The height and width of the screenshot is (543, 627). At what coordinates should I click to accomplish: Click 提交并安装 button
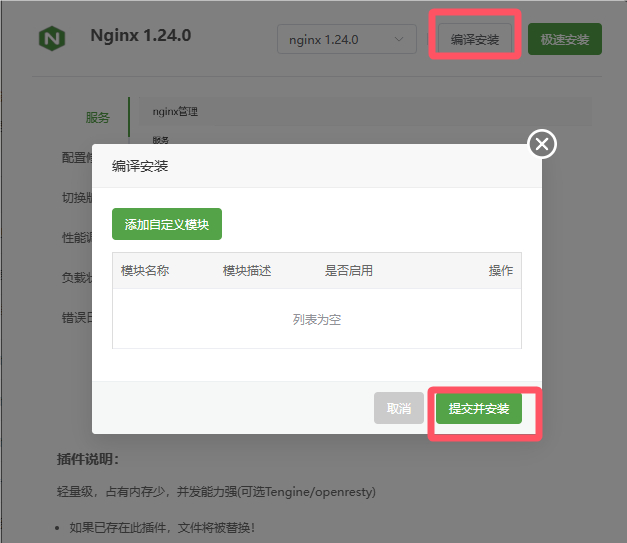(479, 408)
